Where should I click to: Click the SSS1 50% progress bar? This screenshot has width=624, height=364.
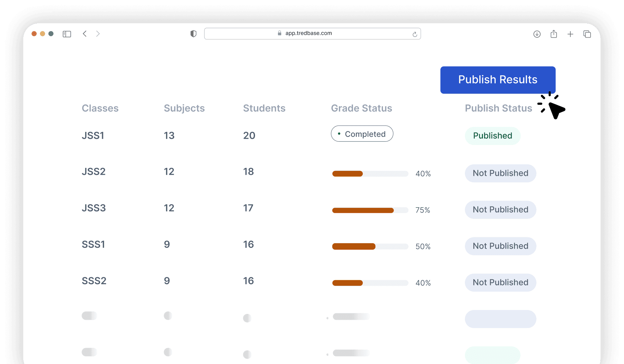370,246
